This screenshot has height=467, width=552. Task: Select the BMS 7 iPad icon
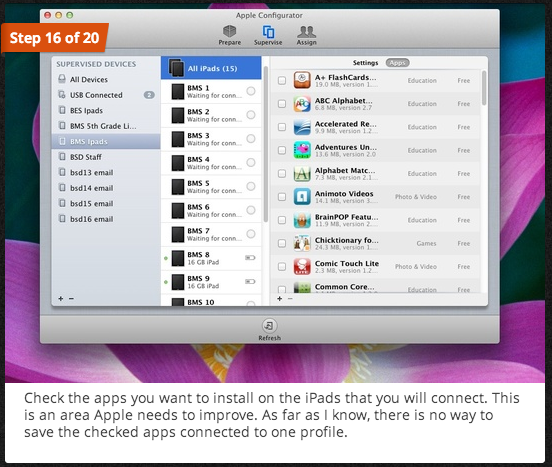tap(178, 234)
